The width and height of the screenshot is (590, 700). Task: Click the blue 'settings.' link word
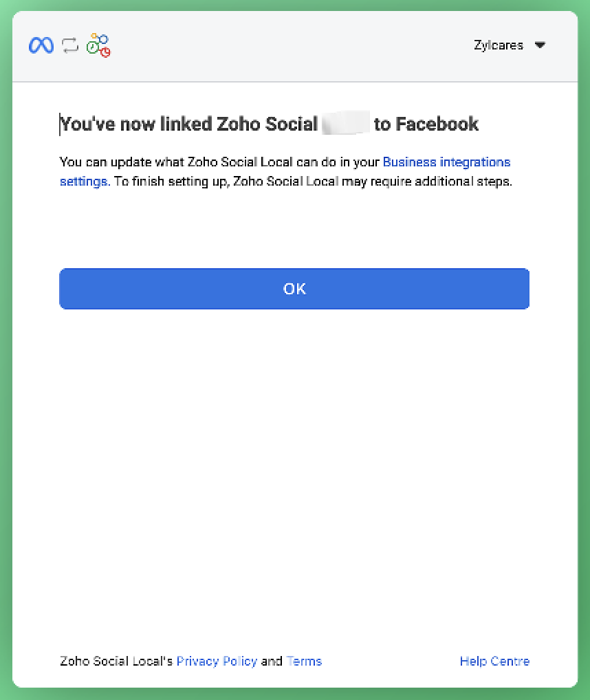click(85, 182)
